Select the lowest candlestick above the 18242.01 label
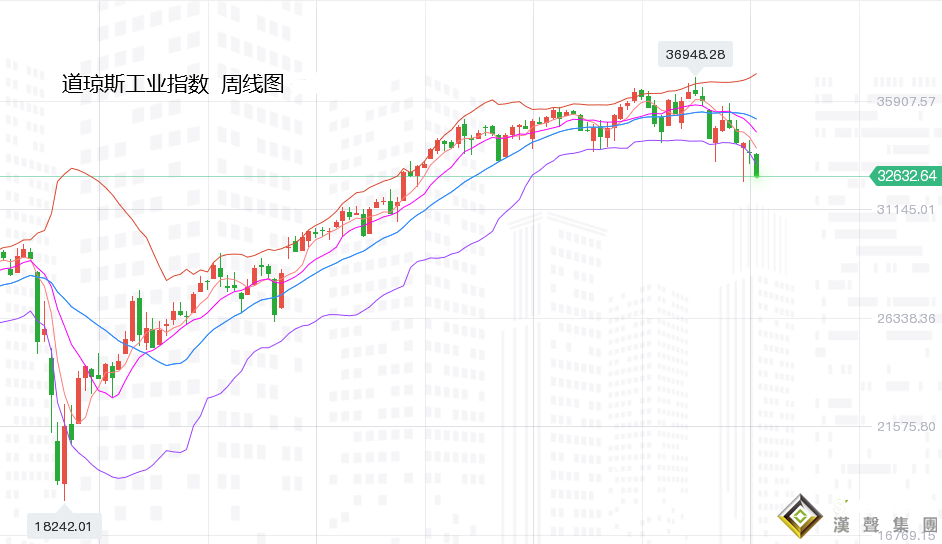 (63, 455)
